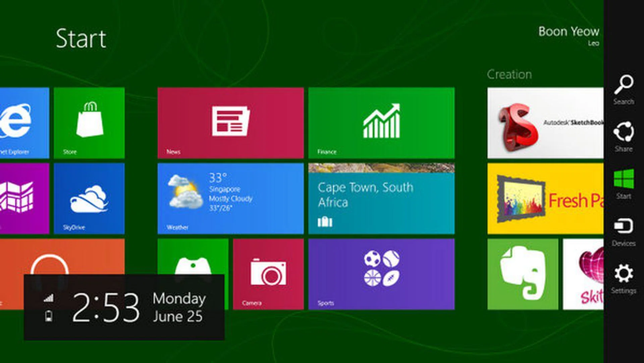
Task: Open the Xbox games tile
Action: [x=193, y=257]
